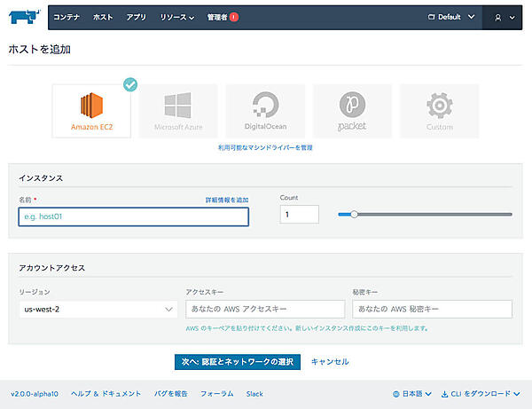The width and height of the screenshot is (532, 409).
Task: Choose the DigitalOcean driver tile
Action: pyautogui.click(x=265, y=111)
